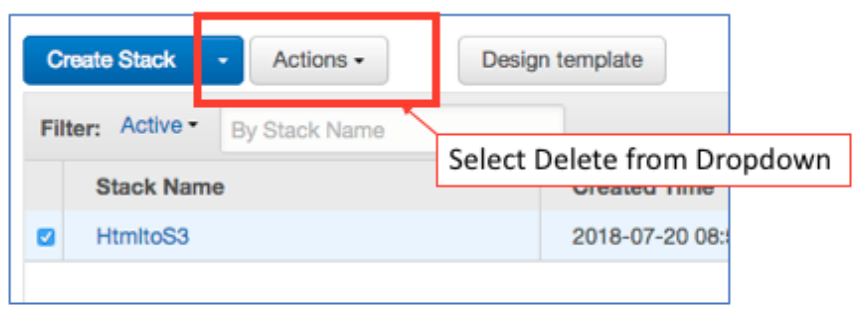Click the white triangle icon on Create Stack

[223, 61]
